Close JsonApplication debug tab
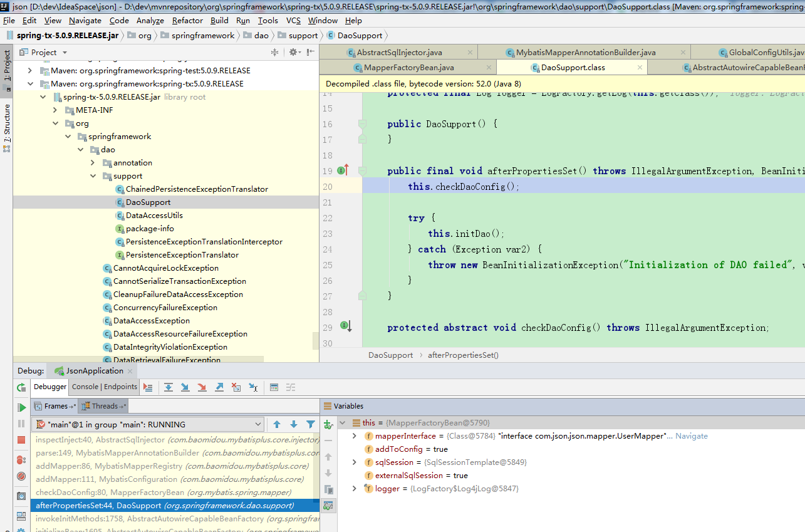 pos(131,371)
